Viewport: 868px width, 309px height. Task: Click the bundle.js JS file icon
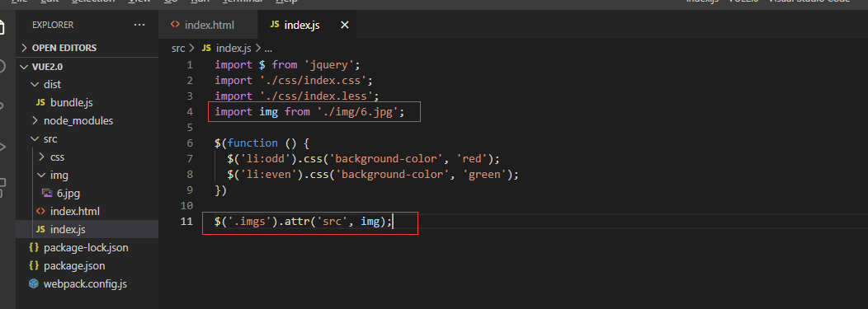point(40,103)
